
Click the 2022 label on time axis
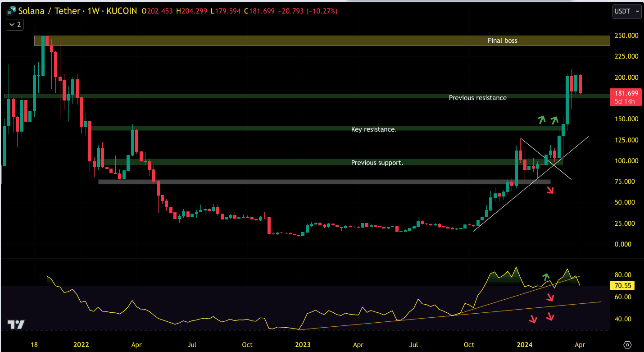(81, 345)
